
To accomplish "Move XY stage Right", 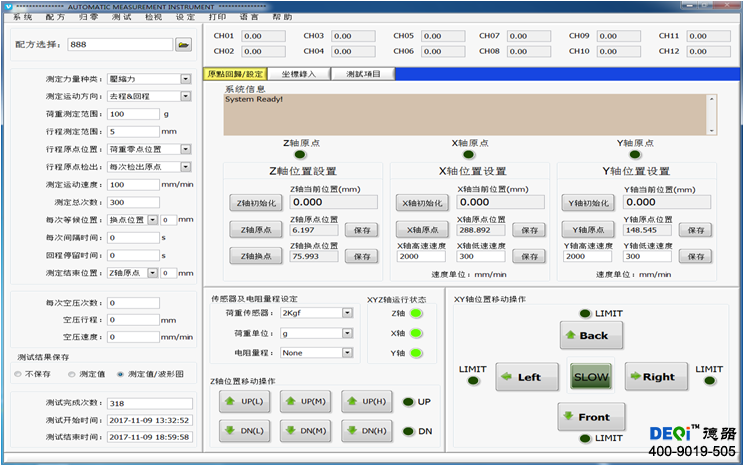I will [x=656, y=377].
